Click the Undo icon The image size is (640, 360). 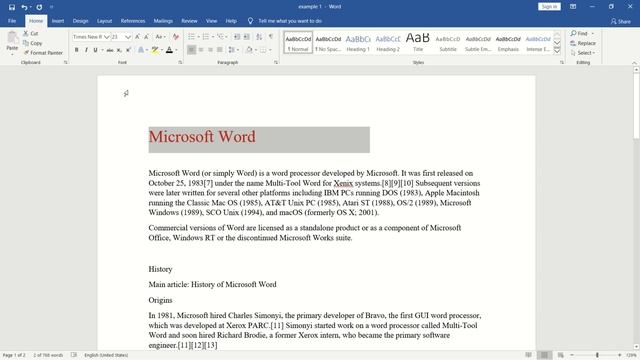tap(24, 7)
